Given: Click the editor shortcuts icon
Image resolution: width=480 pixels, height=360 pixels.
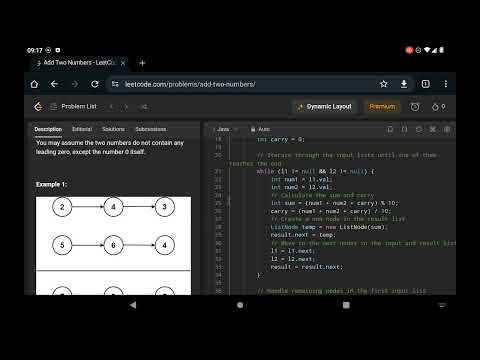Looking at the screenshot, I should (x=433, y=129).
